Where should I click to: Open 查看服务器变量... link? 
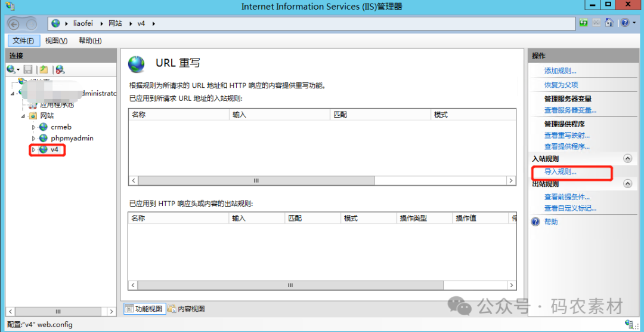click(x=571, y=110)
